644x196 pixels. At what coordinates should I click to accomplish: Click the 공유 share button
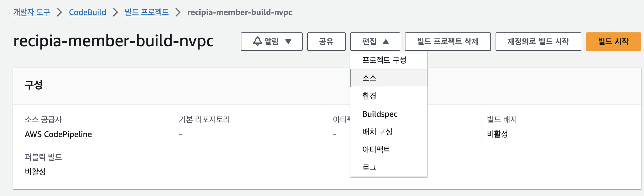pos(327,41)
